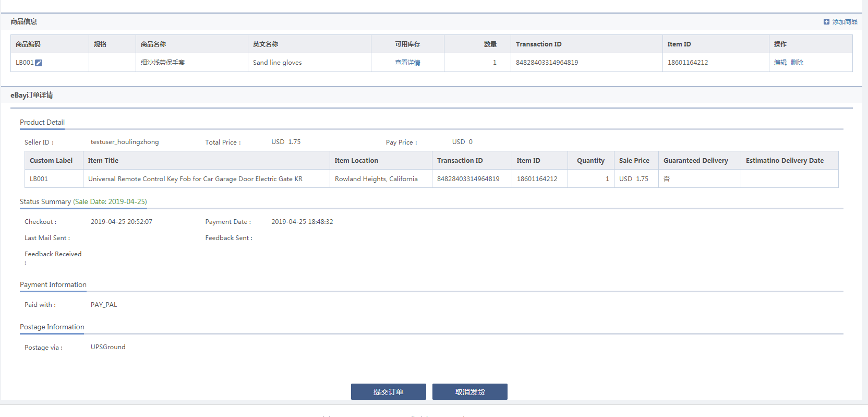868x417 pixels.
Task: Click the 取消发货 button
Action: coord(470,392)
